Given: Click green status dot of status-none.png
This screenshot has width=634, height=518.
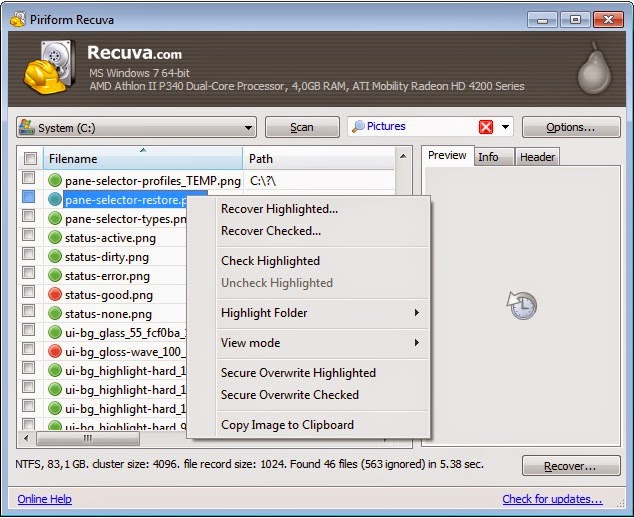Looking at the screenshot, I should (55, 313).
